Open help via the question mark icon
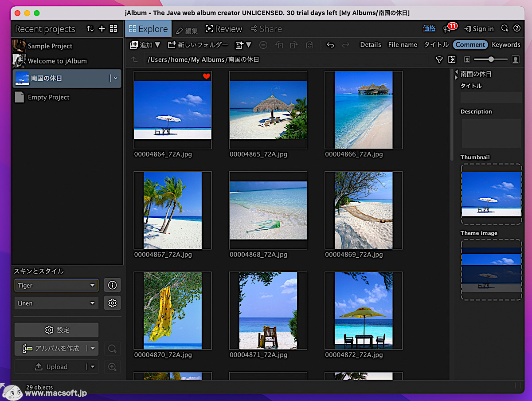Image resolution: width=532 pixels, height=401 pixels. [x=517, y=28]
